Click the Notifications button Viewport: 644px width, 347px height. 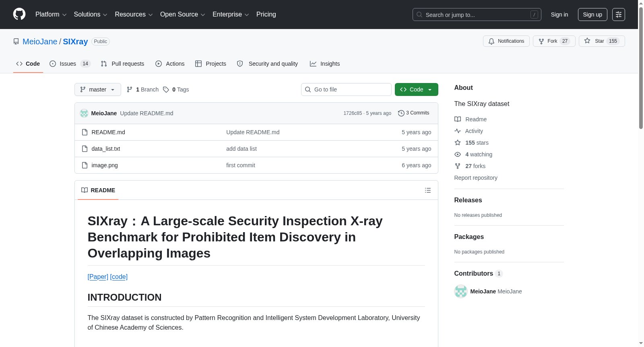pyautogui.click(x=506, y=41)
